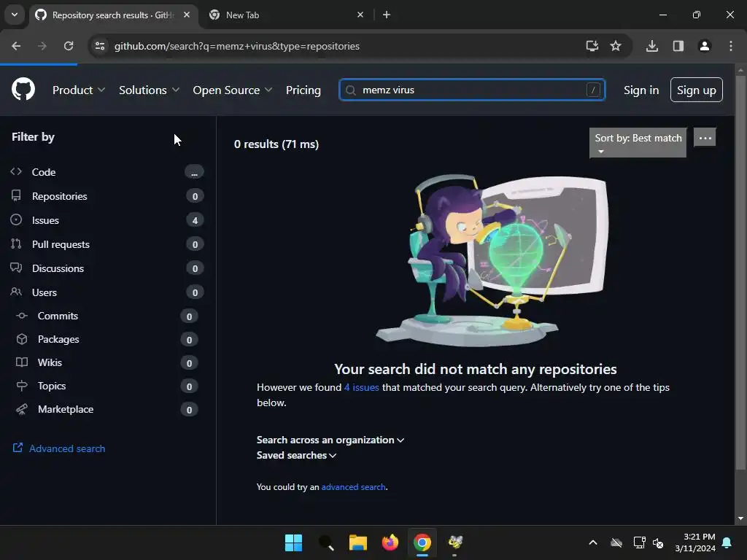Click the Code count ellipsis badge
Viewport: 747px width, 560px height.
(194, 172)
